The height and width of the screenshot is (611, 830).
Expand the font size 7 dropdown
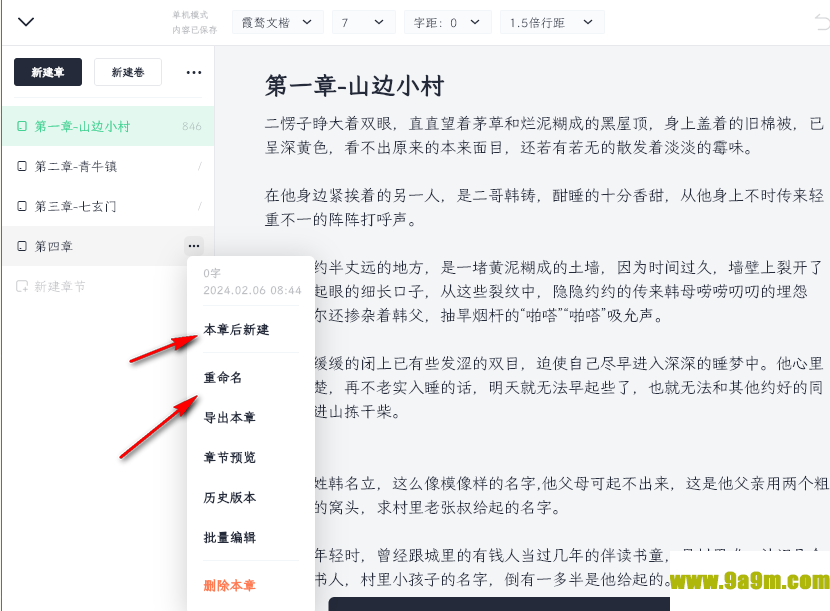(362, 22)
